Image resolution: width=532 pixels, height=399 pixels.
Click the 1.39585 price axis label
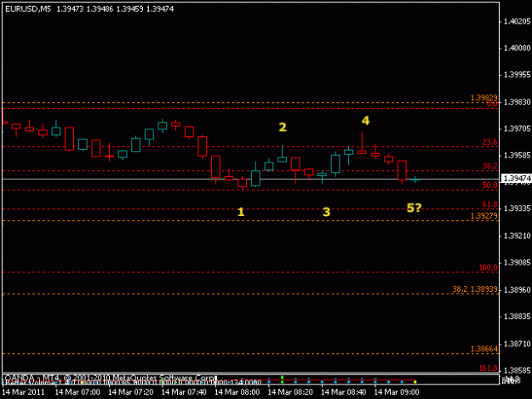coord(517,156)
